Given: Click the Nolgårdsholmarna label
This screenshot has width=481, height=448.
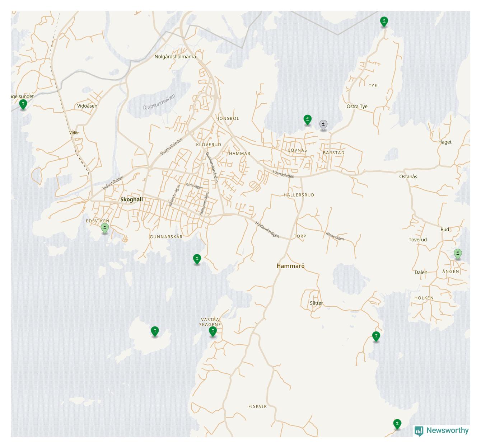Looking at the screenshot, I should [x=175, y=57].
